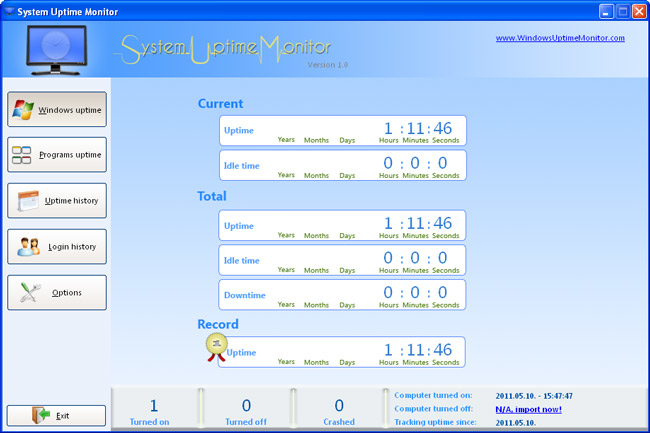Click the monitor clock logo image
Viewport: 650px width, 433px height.
56,50
